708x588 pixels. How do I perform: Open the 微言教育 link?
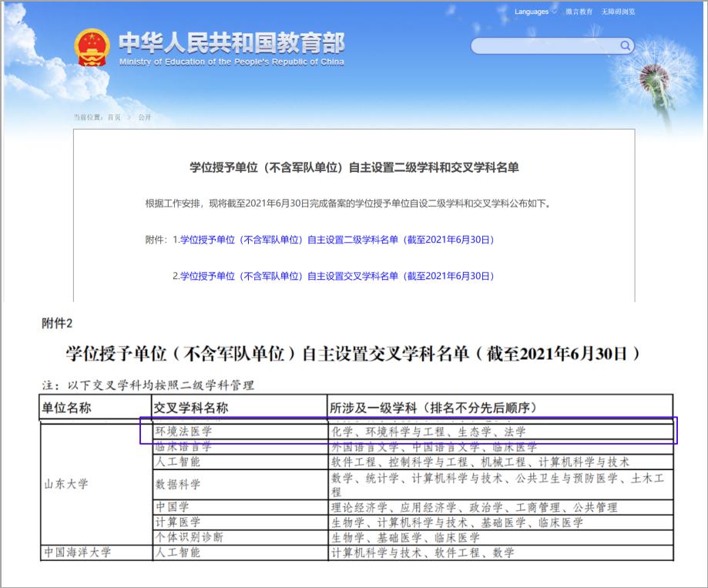579,12
